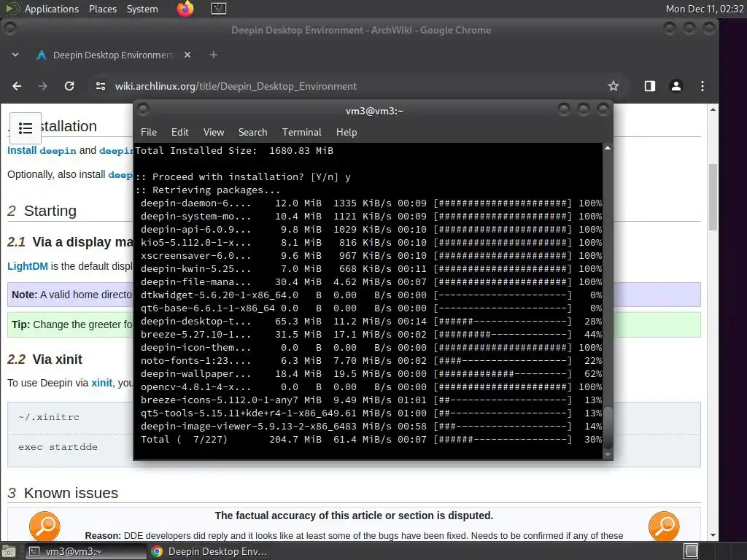Screen dimensions: 747x560
Task: Click 'Total Installed Size' line in terminal
Action: tap(234, 150)
